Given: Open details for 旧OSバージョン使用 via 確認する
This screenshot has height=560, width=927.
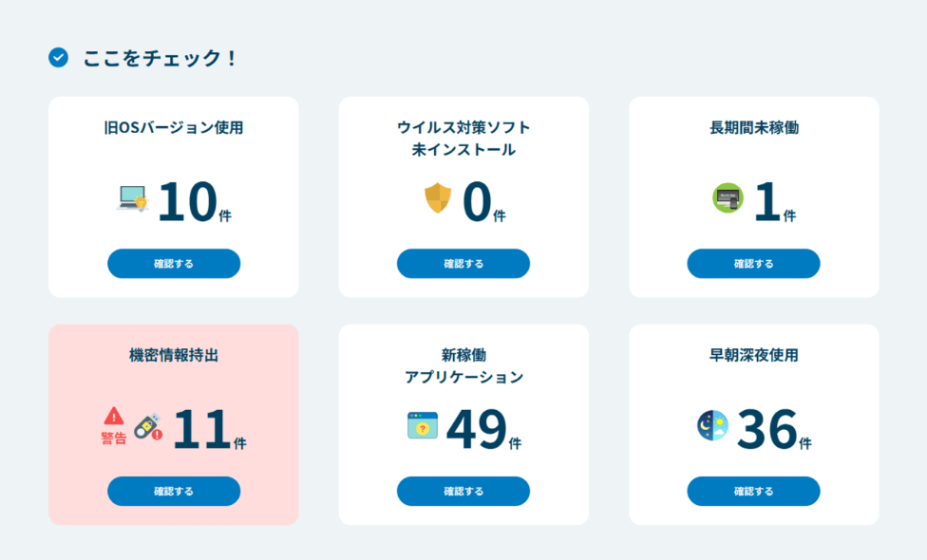Looking at the screenshot, I should [174, 263].
